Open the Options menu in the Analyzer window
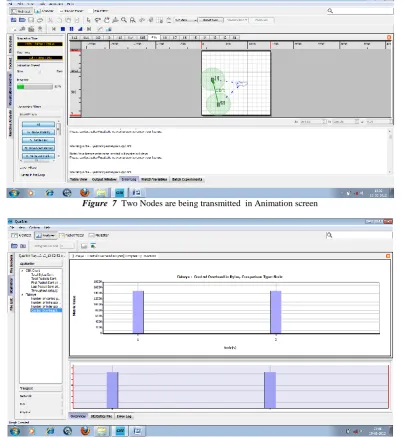The width and height of the screenshot is (408, 438). pos(34,227)
